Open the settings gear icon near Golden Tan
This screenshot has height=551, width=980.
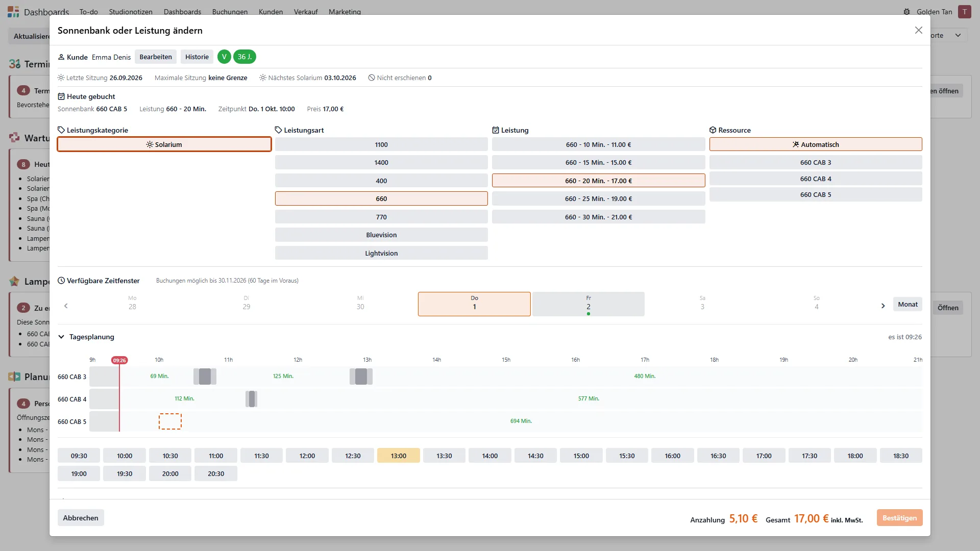pos(906,12)
